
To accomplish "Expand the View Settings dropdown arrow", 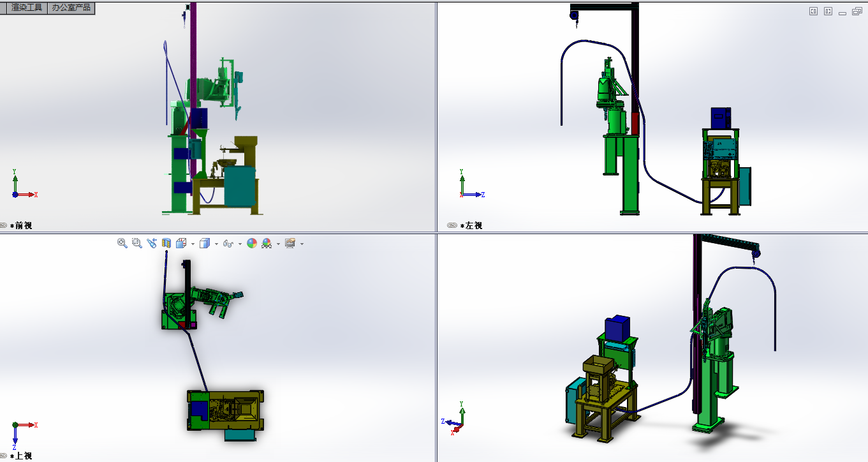I will pos(302,244).
